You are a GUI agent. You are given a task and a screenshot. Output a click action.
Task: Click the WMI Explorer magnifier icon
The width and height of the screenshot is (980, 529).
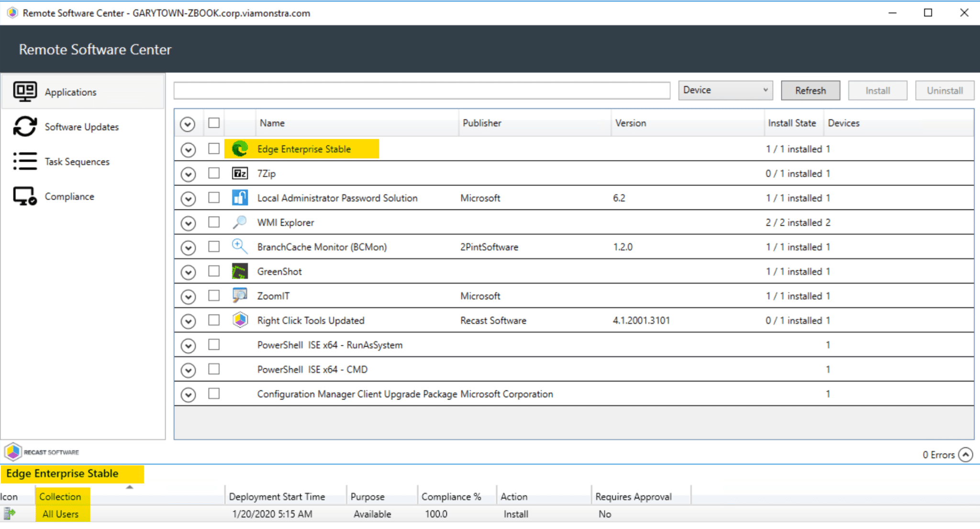point(240,222)
